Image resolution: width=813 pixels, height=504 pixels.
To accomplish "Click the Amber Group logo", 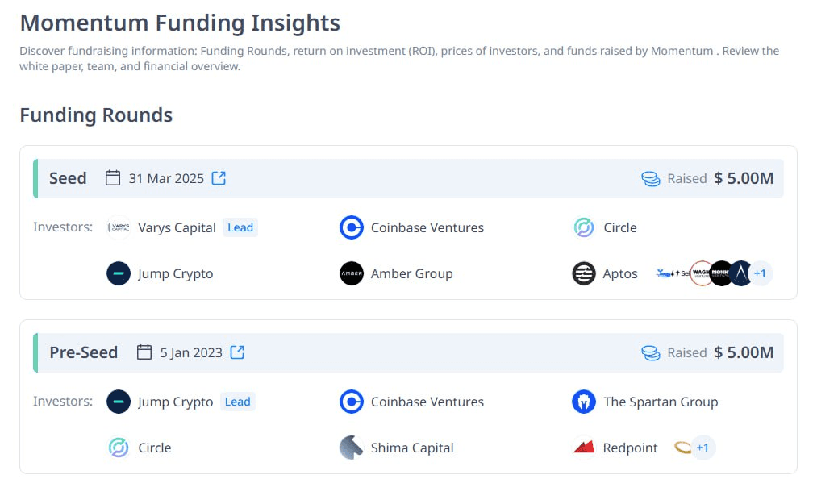I will click(352, 273).
